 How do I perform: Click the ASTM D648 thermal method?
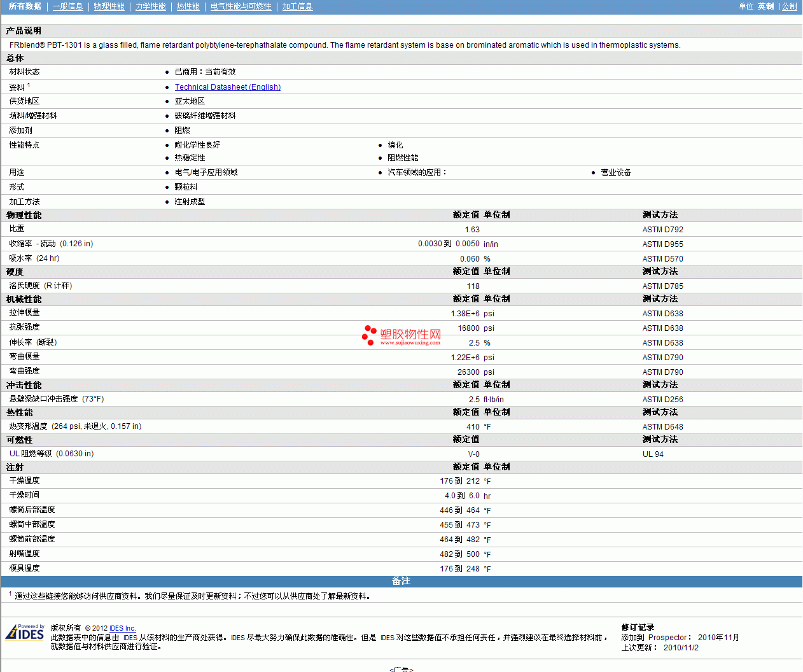pyautogui.click(x=662, y=427)
